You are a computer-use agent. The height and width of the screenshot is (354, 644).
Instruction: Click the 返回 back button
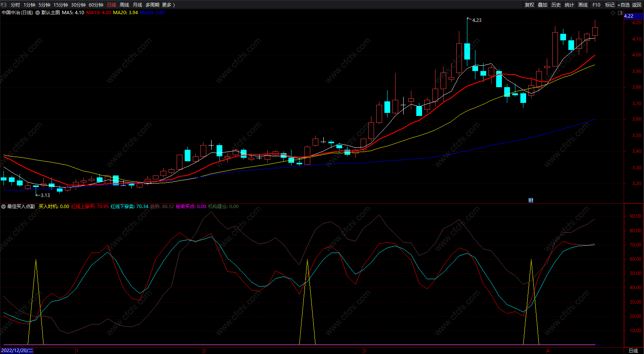point(637,5)
